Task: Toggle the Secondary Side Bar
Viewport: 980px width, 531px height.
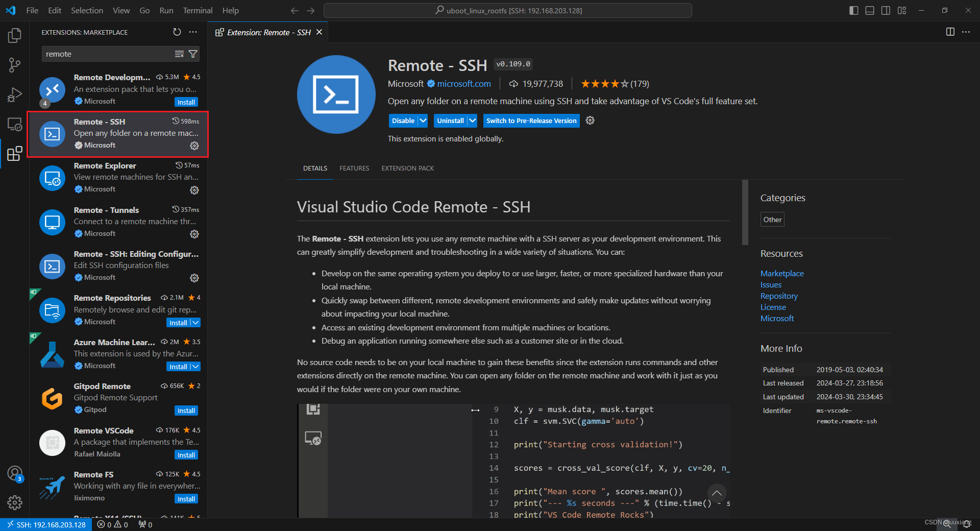Action: point(886,10)
